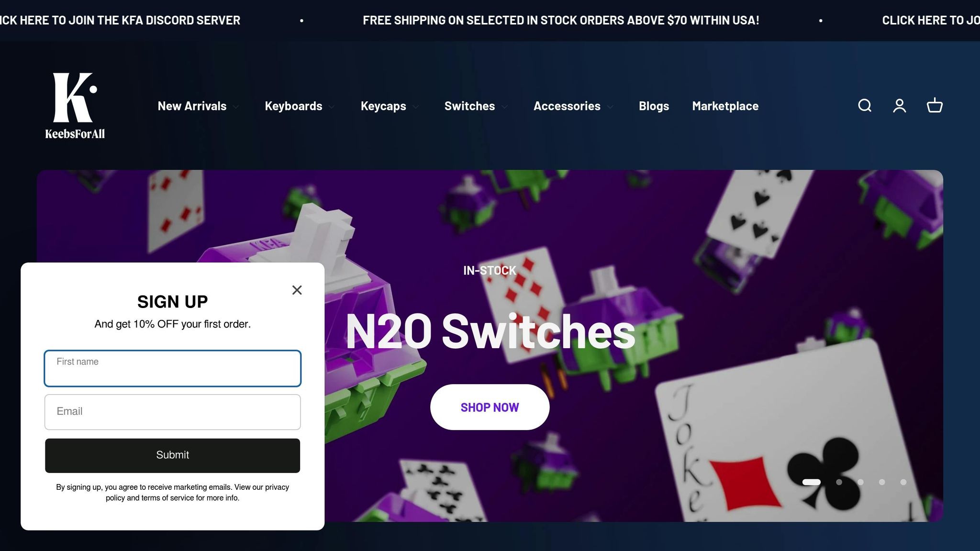The image size is (980, 551).
Task: Open the Marketplace page
Action: click(725, 106)
